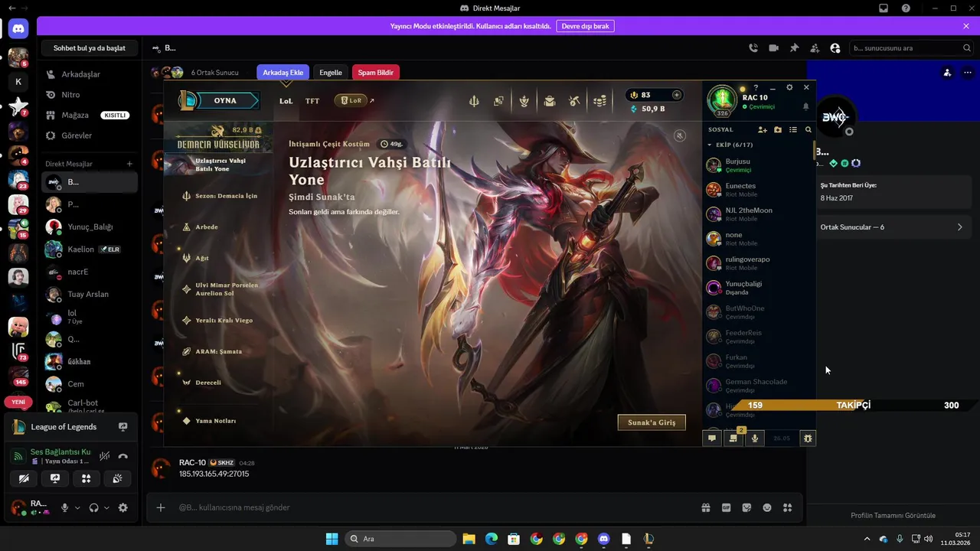The width and height of the screenshot is (980, 551).
Task: Open the Collection trident icon in LoL client
Action: (474, 100)
